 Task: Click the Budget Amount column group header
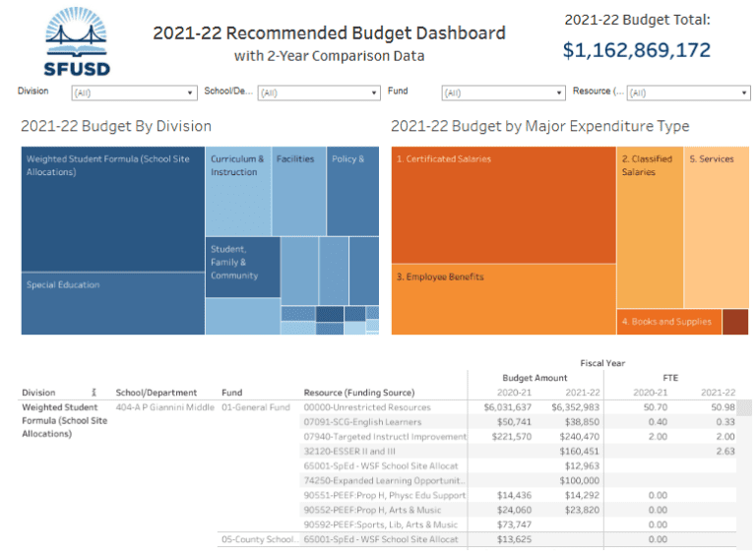pos(535,378)
